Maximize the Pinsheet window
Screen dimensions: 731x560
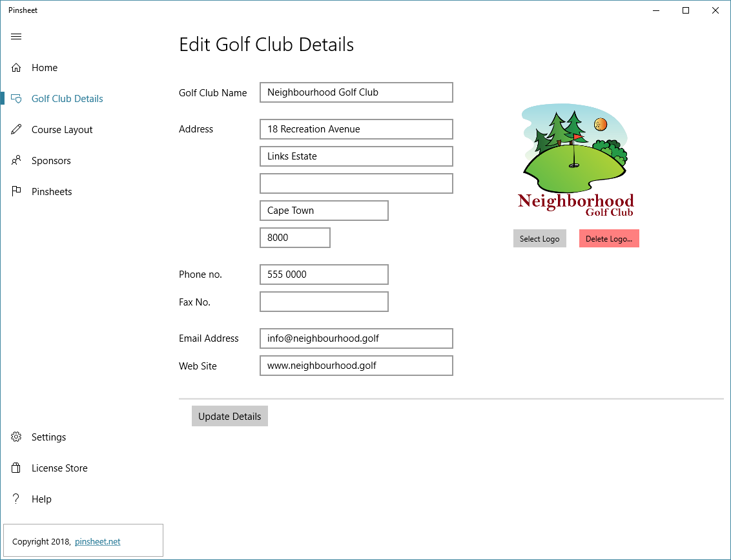pos(686,10)
